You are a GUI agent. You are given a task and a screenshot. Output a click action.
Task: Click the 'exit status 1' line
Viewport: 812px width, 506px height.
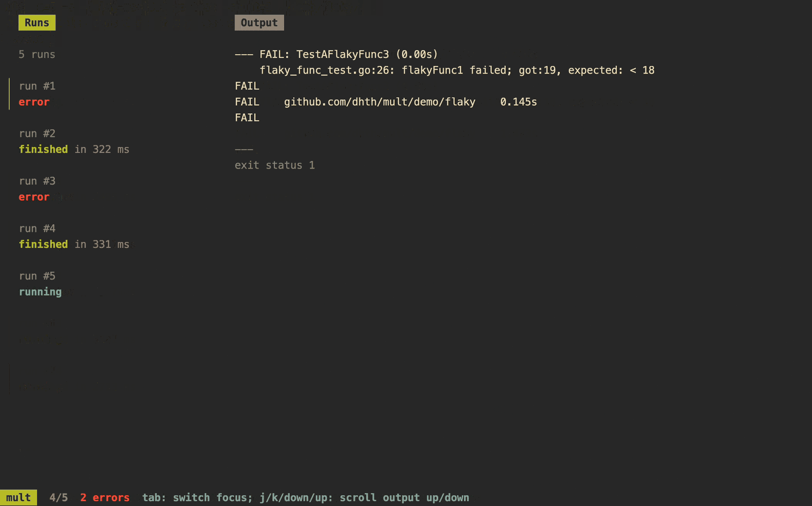click(x=275, y=165)
